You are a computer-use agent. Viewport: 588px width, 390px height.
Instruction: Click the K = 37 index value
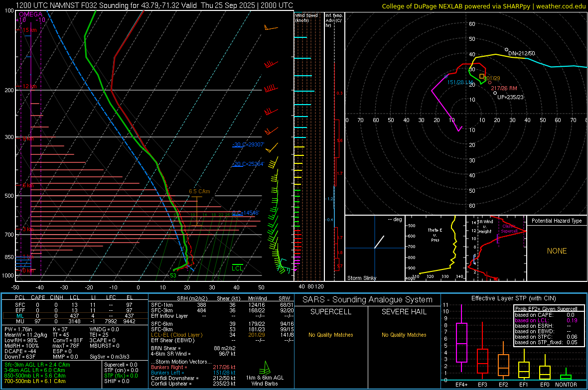pyautogui.click(x=60, y=329)
